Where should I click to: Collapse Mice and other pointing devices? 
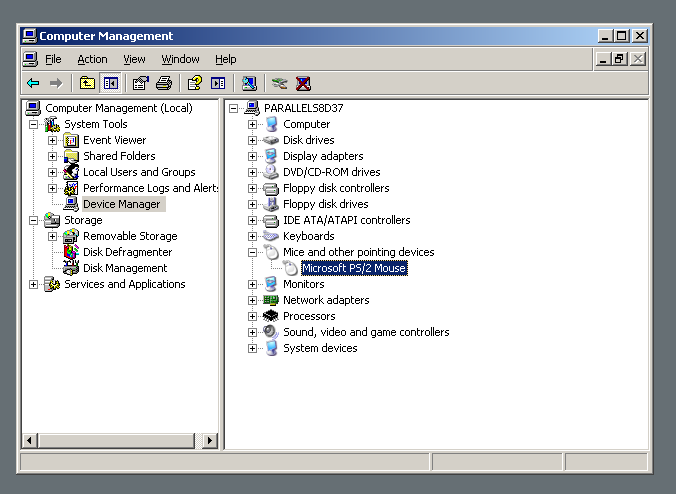click(252, 253)
